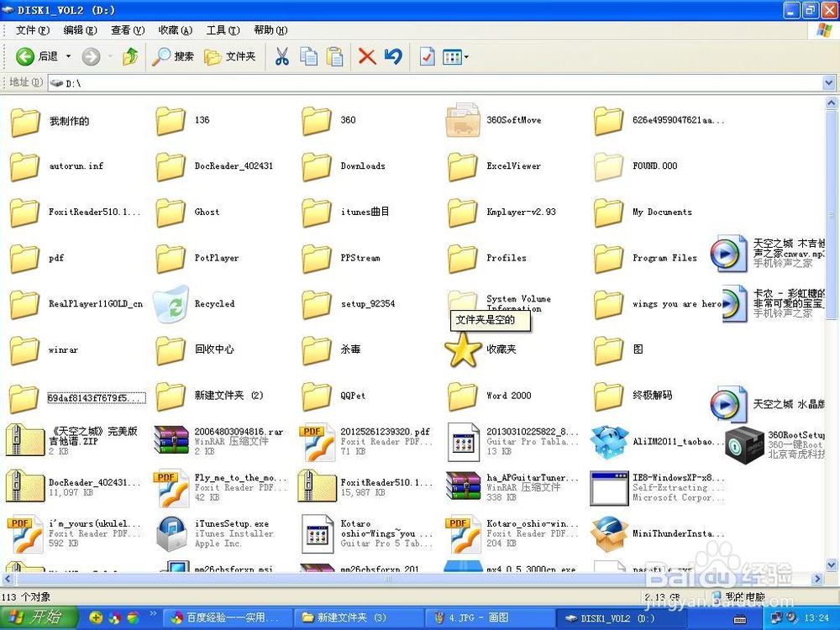Image resolution: width=840 pixels, height=630 pixels.
Task: Select the 我制作的 folder
Action: point(50,122)
